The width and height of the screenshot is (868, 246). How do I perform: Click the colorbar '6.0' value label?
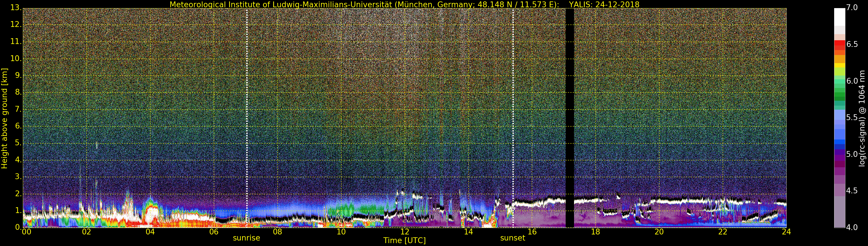tap(852, 81)
